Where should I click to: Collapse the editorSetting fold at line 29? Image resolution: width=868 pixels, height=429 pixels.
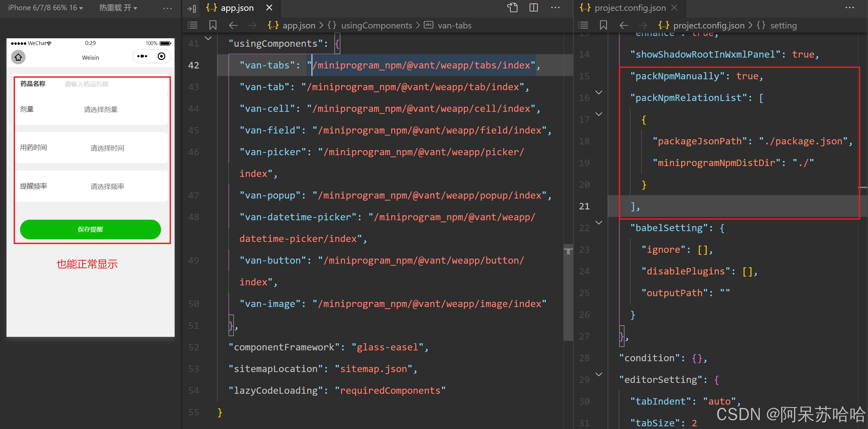coord(599,374)
